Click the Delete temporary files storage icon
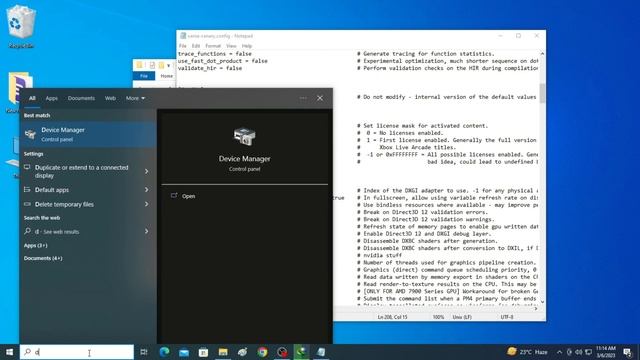The width and height of the screenshot is (640, 360). click(27, 204)
